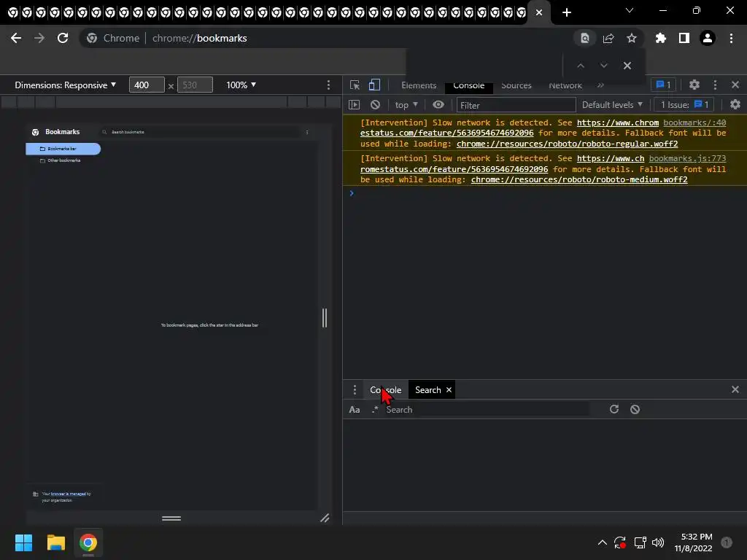Viewport: 747px width, 560px height.
Task: Select the drawer Search tab
Action: click(x=427, y=390)
